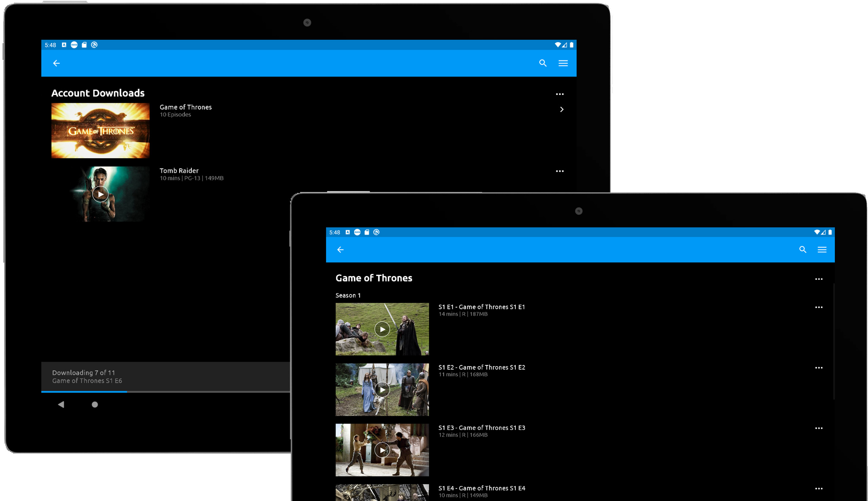Open search in Account Downloads screen
Viewport: 868px width, 501px height.
[x=543, y=63]
